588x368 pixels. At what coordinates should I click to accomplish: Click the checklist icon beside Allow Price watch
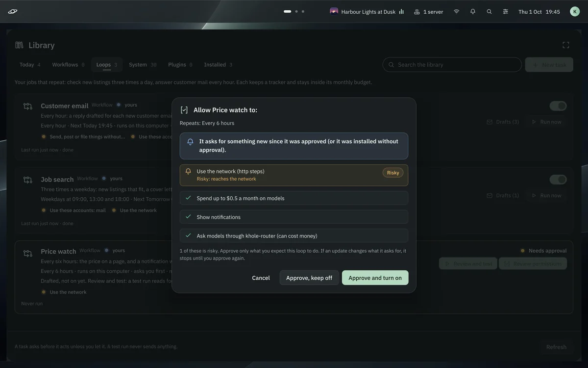pos(184,110)
